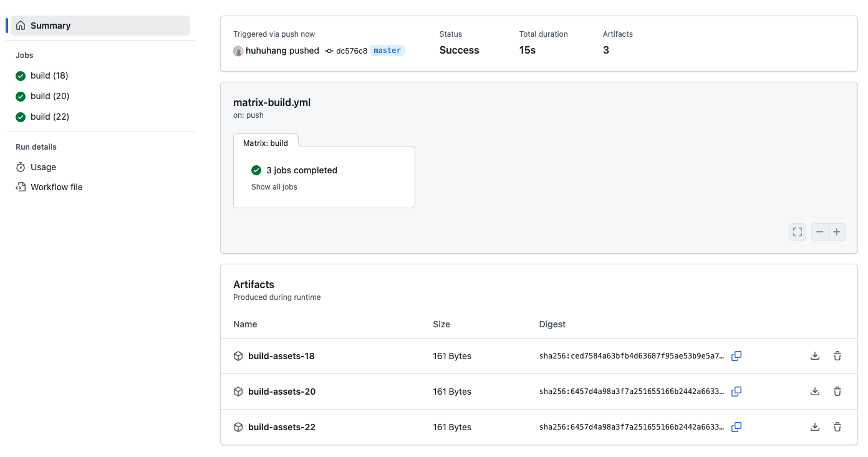
Task: Show all jobs in the build matrix
Action: tap(274, 186)
